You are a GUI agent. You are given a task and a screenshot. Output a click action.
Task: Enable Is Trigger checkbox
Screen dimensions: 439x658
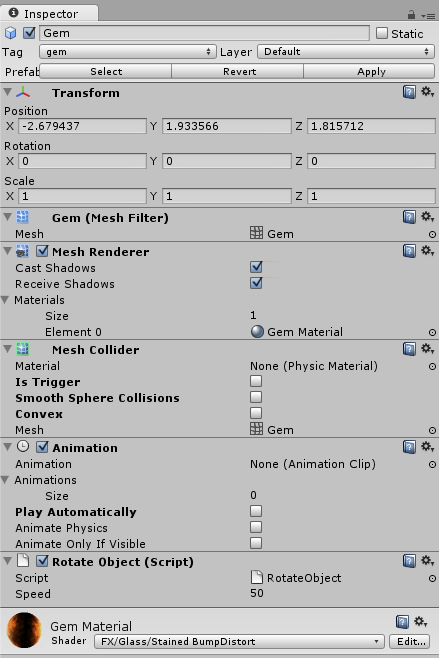(x=256, y=381)
